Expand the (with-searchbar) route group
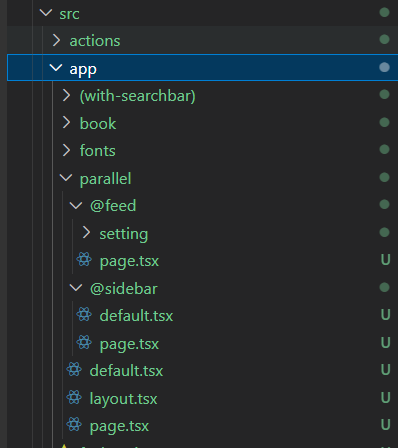 pyautogui.click(x=66, y=95)
